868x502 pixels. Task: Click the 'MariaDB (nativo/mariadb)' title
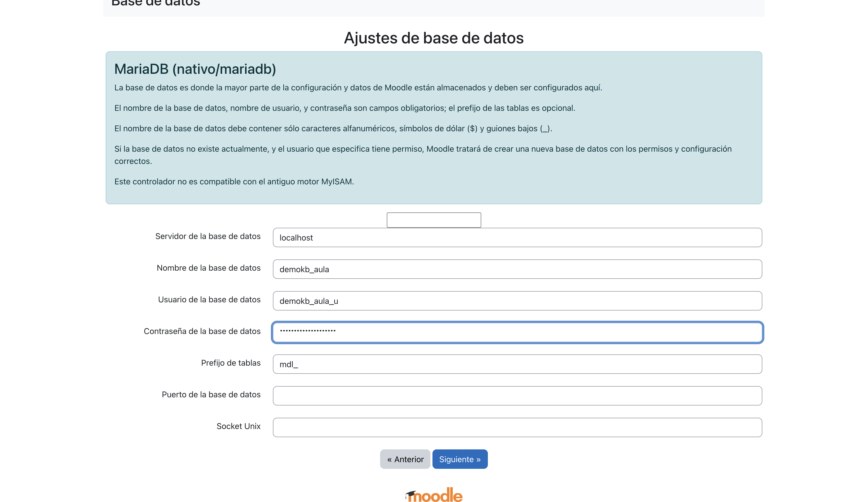pyautogui.click(x=195, y=69)
